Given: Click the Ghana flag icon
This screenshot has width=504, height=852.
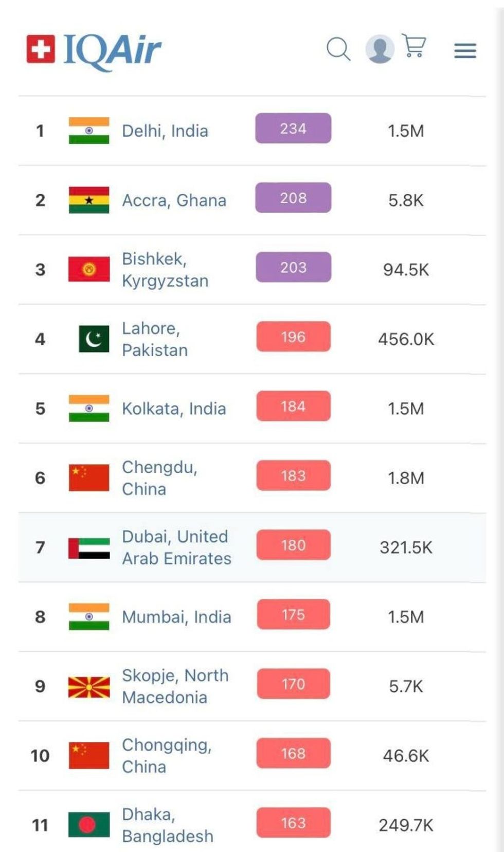Looking at the screenshot, I should click(x=89, y=200).
